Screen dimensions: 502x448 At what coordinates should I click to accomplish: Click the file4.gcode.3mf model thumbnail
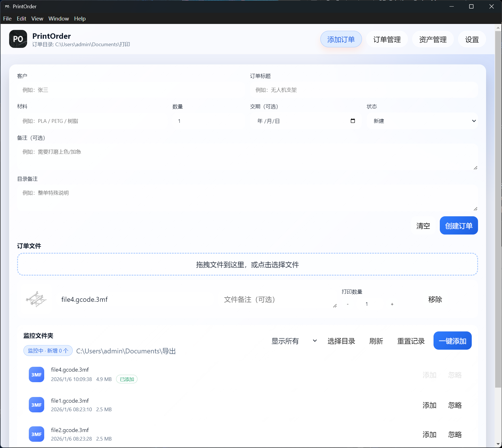[36, 299]
